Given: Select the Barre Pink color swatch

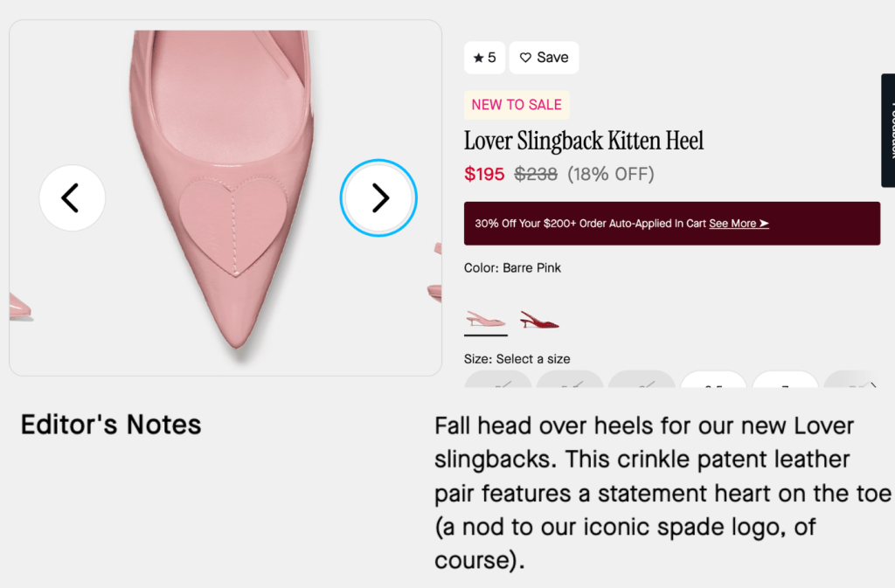Looking at the screenshot, I should click(486, 320).
